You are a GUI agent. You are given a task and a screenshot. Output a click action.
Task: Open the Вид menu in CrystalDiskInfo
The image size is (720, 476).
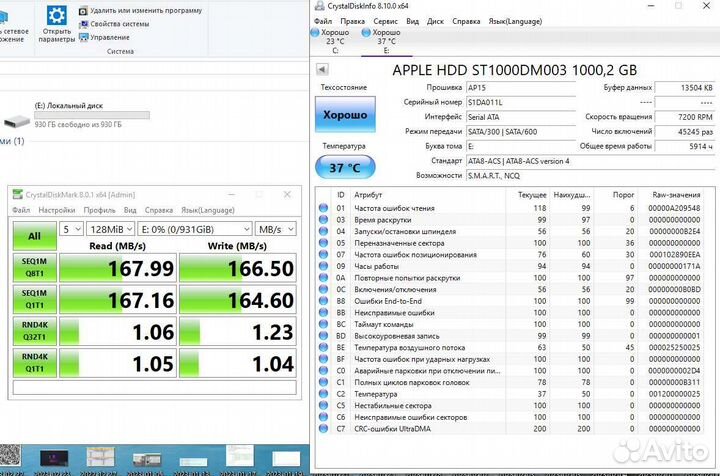click(x=412, y=21)
